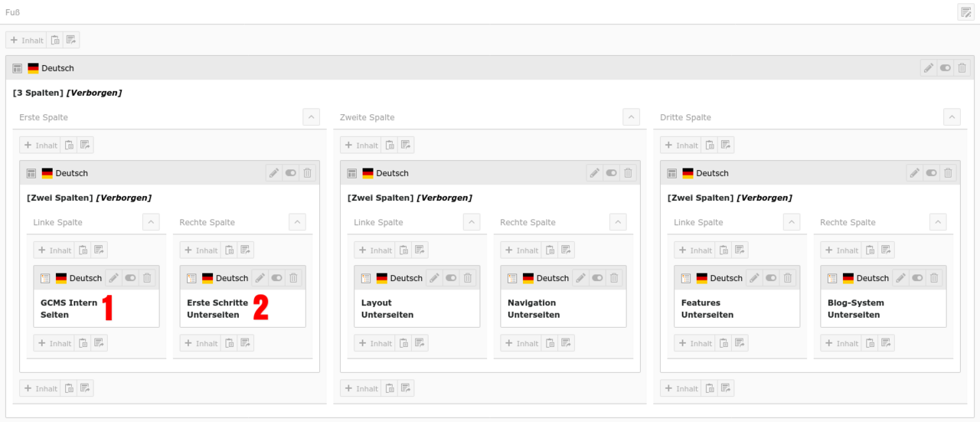980x422 pixels.
Task: Toggle visibility of the Blog-System element
Action: point(917,278)
